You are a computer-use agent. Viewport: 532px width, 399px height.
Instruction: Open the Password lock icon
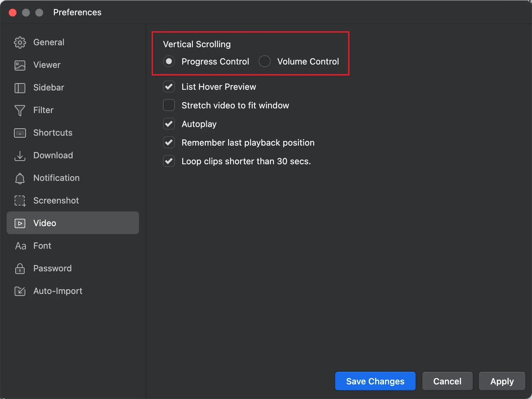click(x=20, y=269)
